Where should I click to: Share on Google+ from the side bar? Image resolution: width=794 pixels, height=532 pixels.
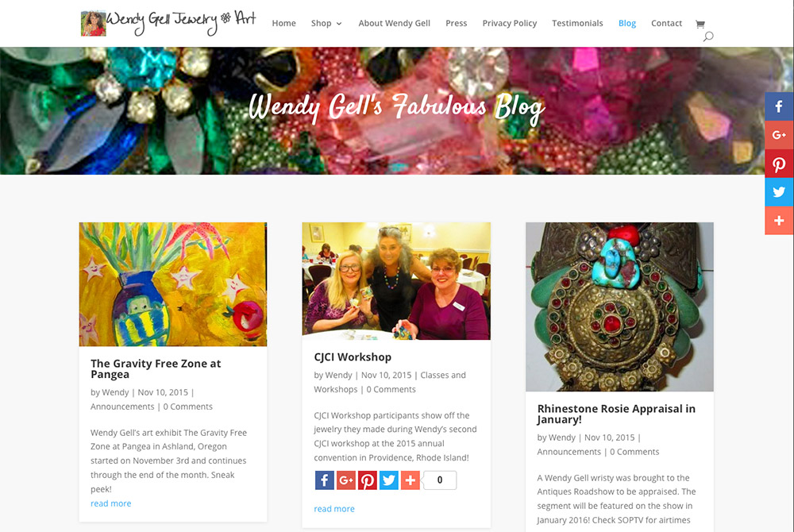pyautogui.click(x=779, y=135)
